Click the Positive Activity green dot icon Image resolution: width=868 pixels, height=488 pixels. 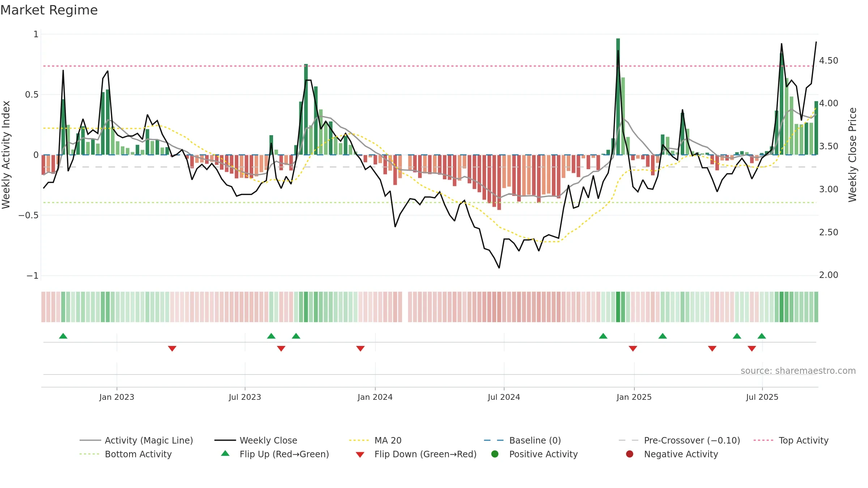coord(495,454)
